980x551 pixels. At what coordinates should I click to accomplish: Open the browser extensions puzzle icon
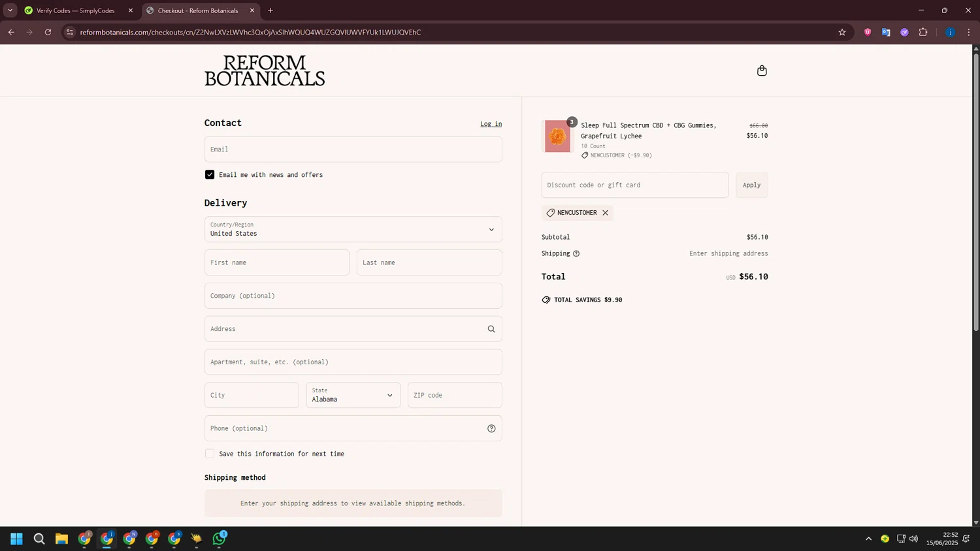pos(923,32)
